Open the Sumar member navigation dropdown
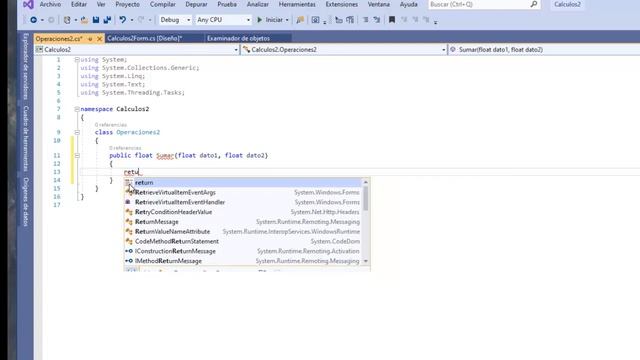 544,49
